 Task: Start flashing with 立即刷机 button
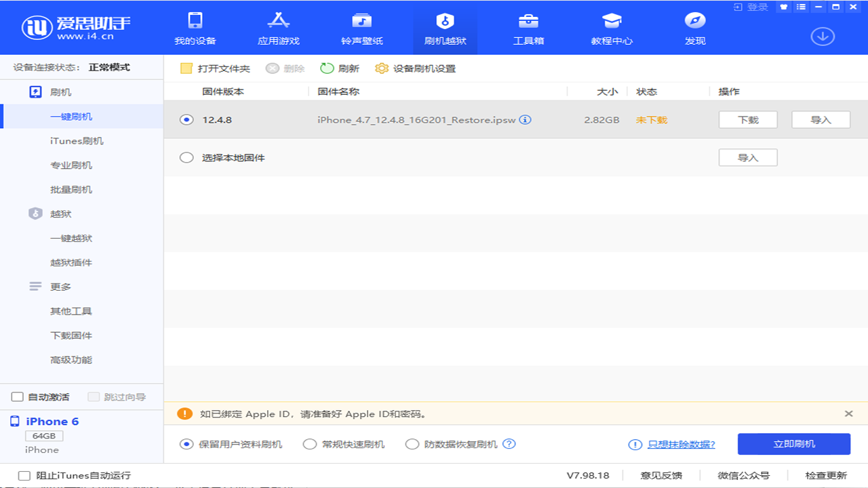793,444
